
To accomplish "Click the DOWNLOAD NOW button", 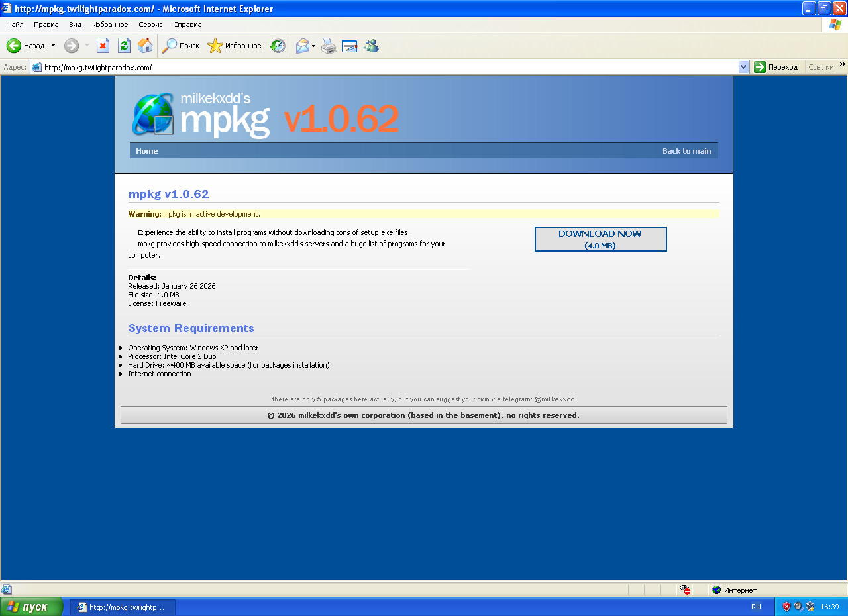I will coord(601,239).
